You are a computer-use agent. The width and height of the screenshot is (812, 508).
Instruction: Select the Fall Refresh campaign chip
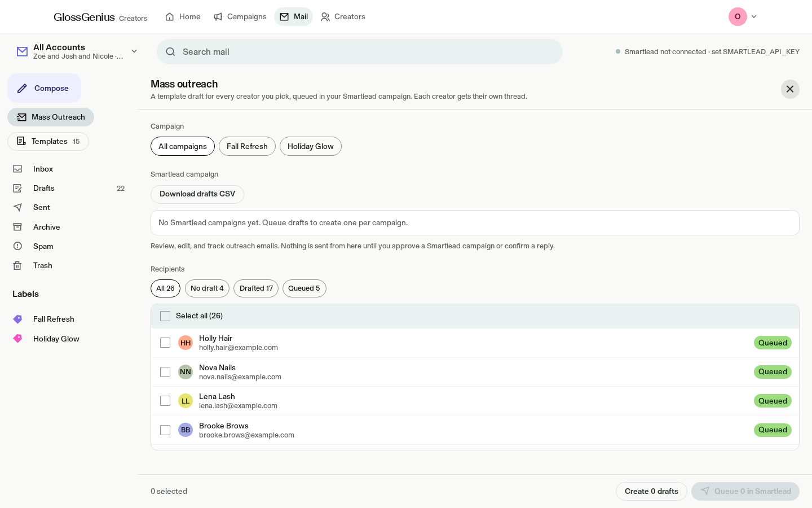coord(247,146)
